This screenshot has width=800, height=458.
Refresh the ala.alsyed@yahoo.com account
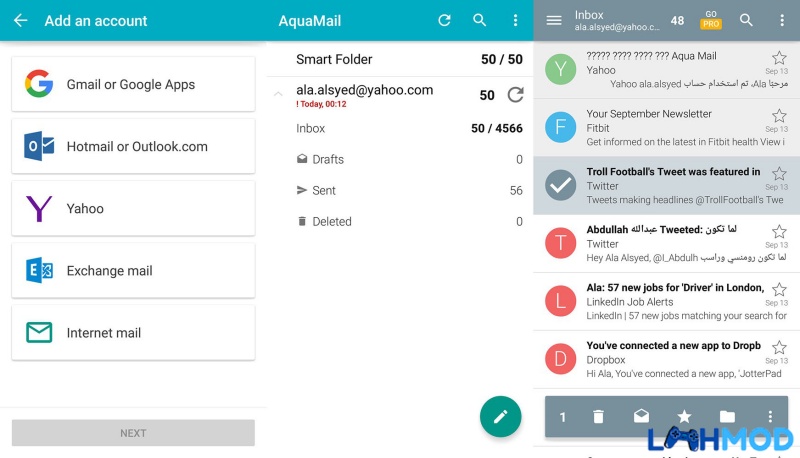tap(515, 95)
